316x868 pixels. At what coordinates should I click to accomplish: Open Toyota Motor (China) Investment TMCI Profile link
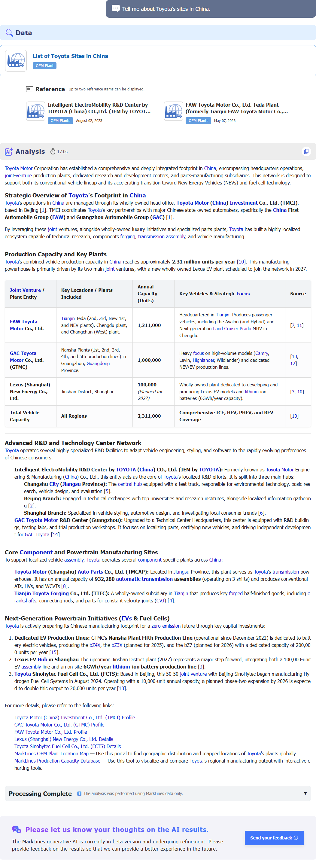point(74,717)
